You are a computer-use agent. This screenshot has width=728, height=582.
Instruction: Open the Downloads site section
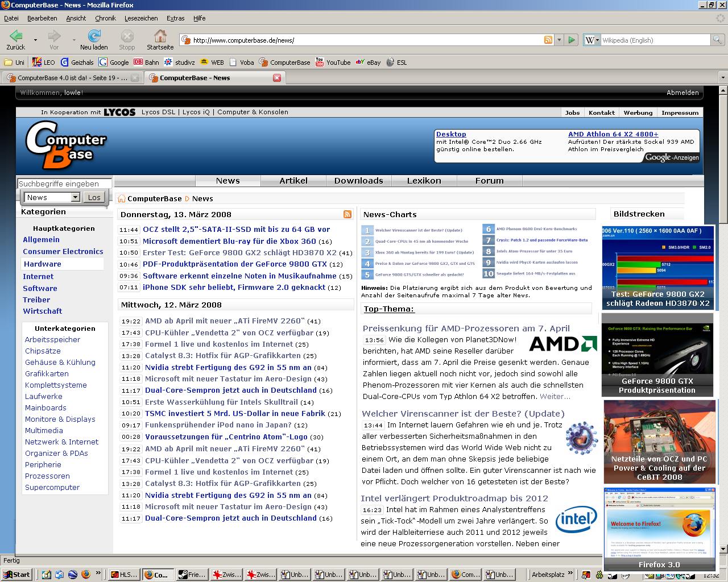tap(359, 181)
